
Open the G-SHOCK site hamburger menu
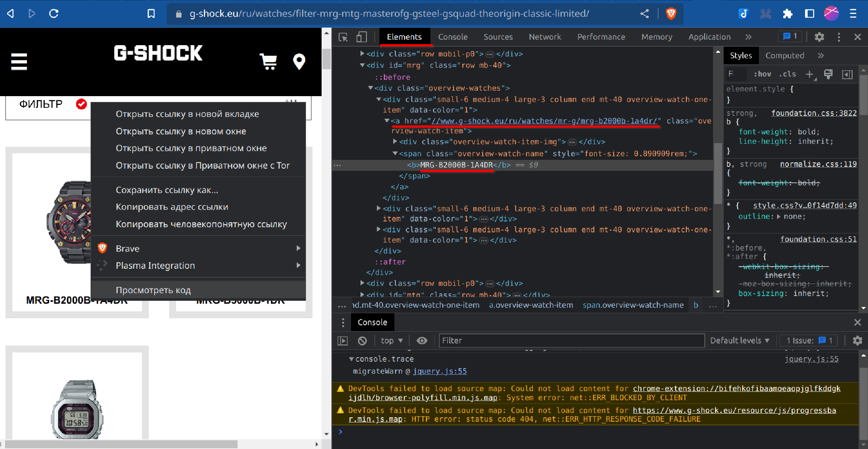pyautogui.click(x=19, y=62)
